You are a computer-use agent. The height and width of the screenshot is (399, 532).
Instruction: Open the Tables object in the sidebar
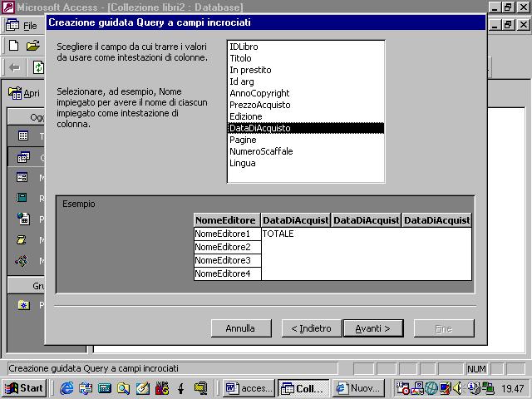[23, 135]
